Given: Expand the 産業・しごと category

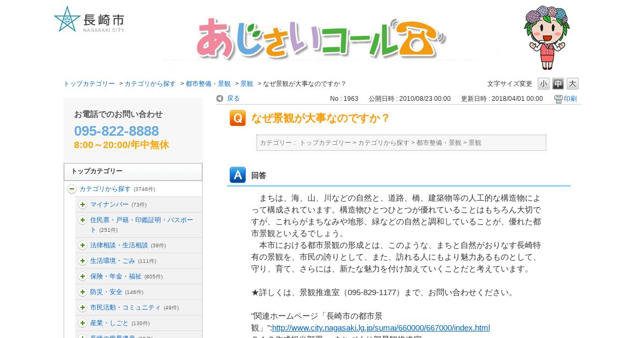Looking at the screenshot, I should [x=83, y=323].
